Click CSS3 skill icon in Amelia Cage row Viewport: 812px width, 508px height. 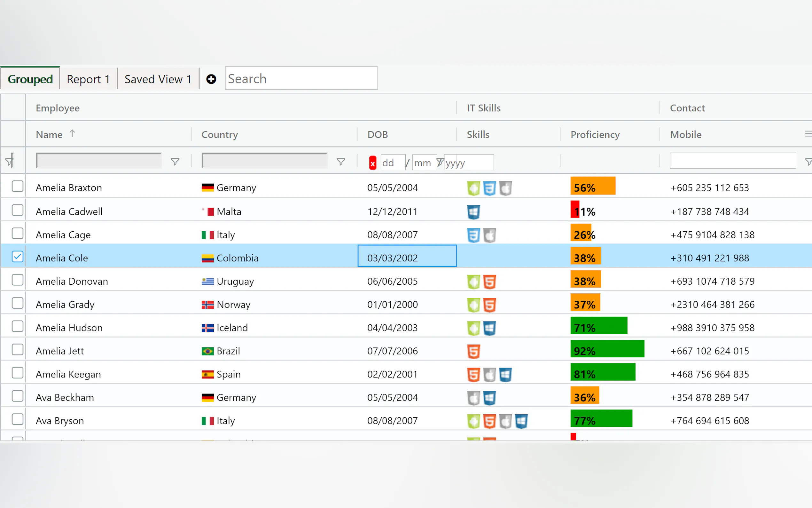(473, 235)
